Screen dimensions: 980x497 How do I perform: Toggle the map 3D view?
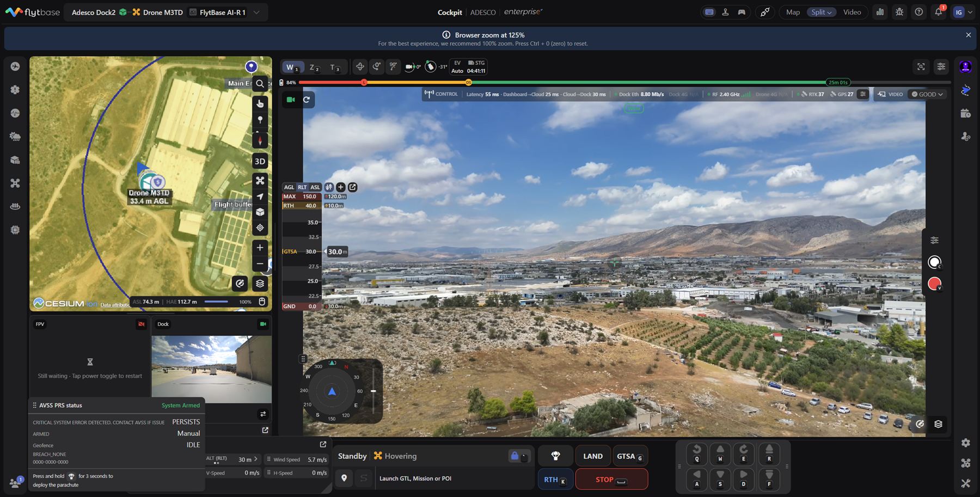pos(260,161)
